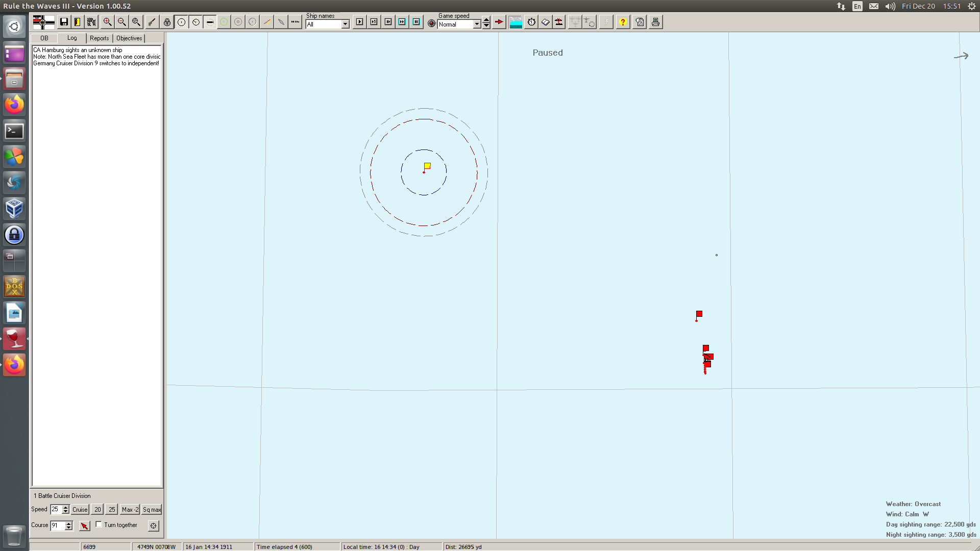Click the yellow question mark help icon

(623, 22)
